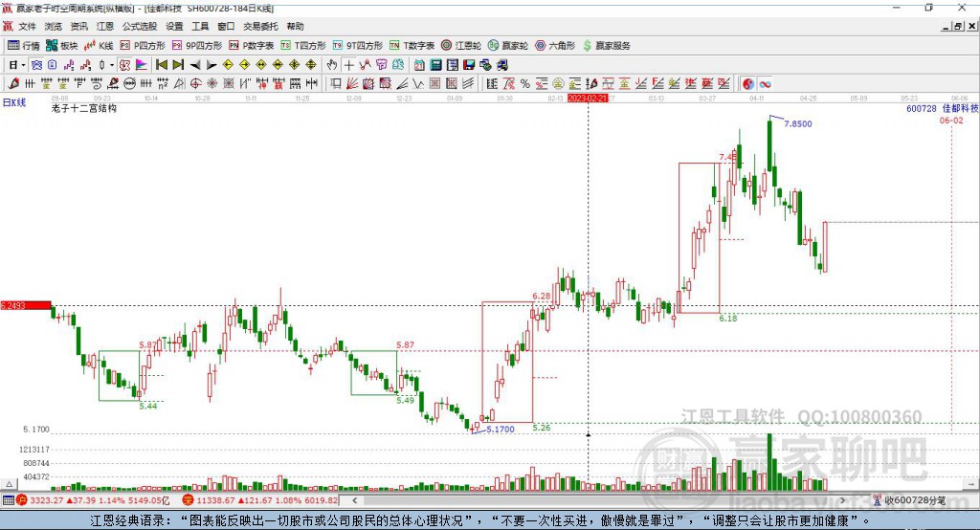Open the 文件 menu
980x530 pixels.
click(27, 26)
